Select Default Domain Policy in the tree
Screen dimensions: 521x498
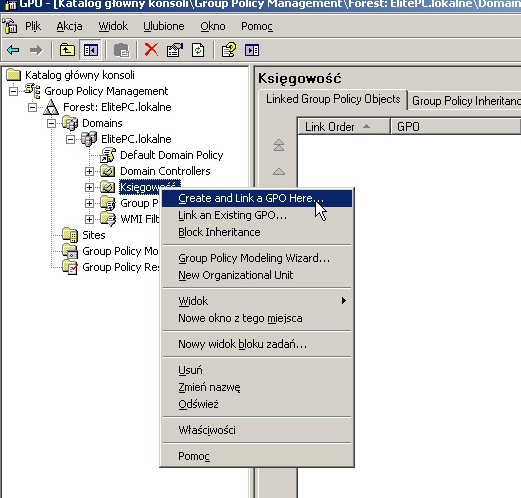pos(171,155)
